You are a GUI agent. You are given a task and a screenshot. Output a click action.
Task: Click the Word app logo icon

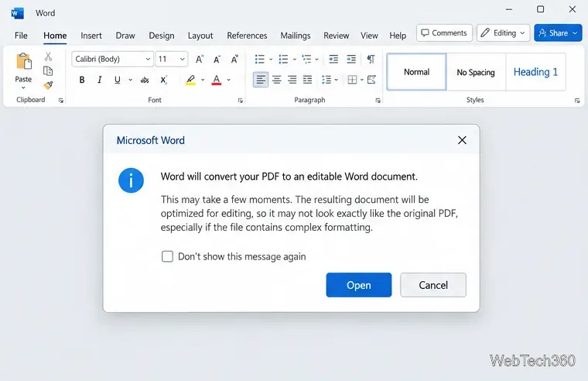[17, 13]
